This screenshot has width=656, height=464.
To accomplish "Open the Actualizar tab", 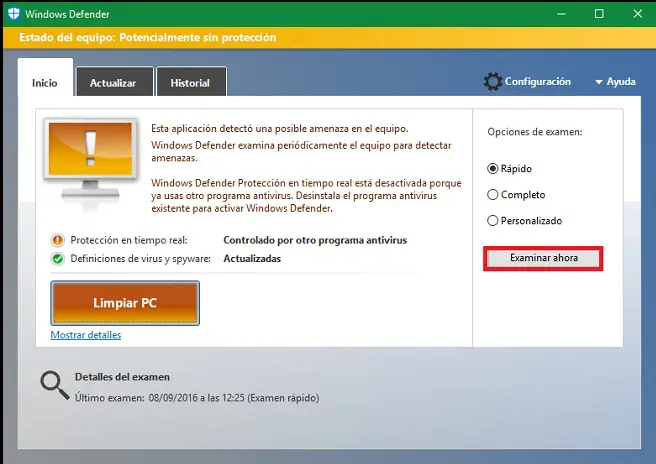I will point(114,82).
